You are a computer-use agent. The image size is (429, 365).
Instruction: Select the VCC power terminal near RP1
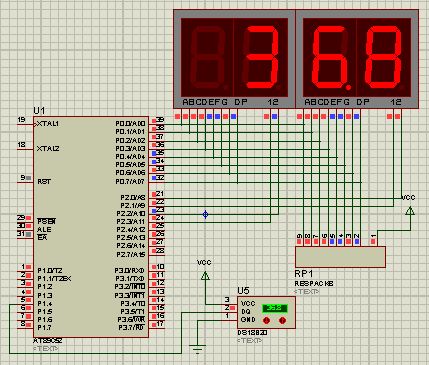click(410, 211)
